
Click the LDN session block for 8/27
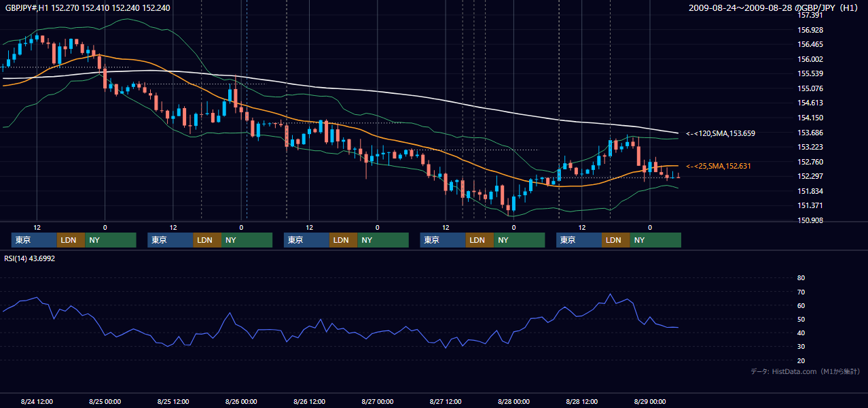point(480,240)
